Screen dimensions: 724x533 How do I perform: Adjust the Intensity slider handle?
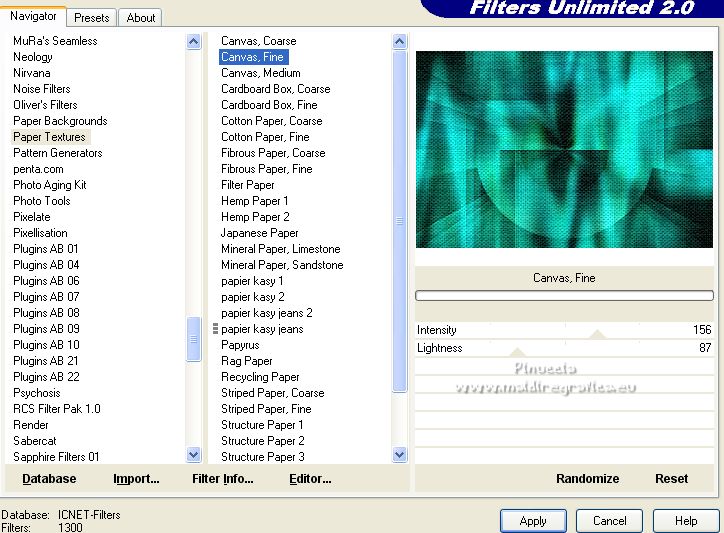tap(597, 334)
